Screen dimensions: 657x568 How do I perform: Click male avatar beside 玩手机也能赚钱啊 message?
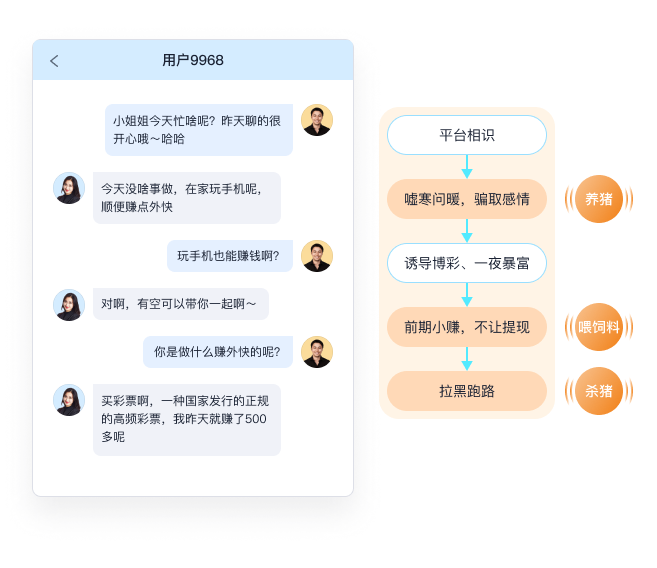(x=317, y=256)
